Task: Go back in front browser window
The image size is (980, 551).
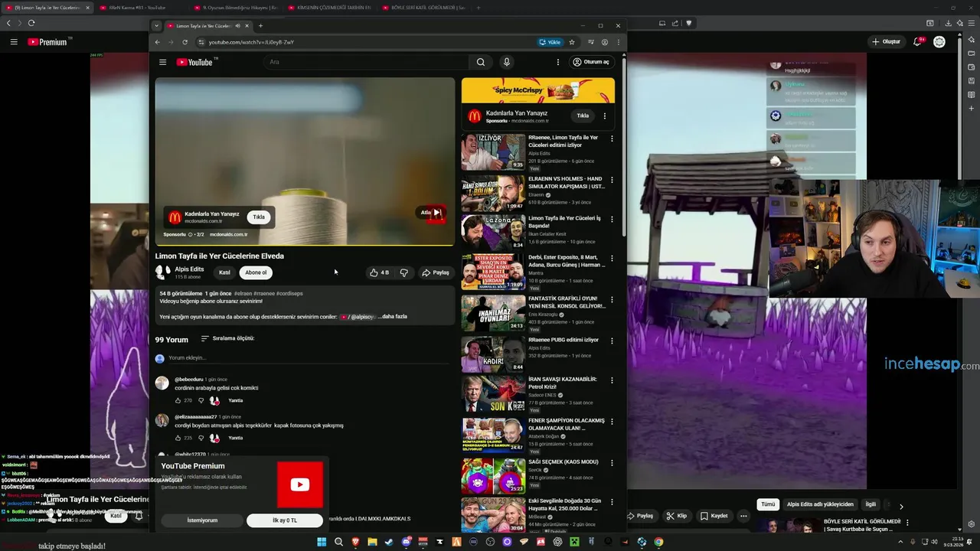Action: [158, 42]
